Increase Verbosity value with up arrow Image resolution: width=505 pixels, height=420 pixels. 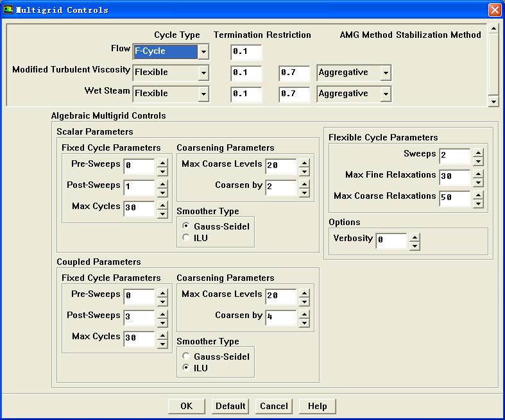tap(415, 237)
